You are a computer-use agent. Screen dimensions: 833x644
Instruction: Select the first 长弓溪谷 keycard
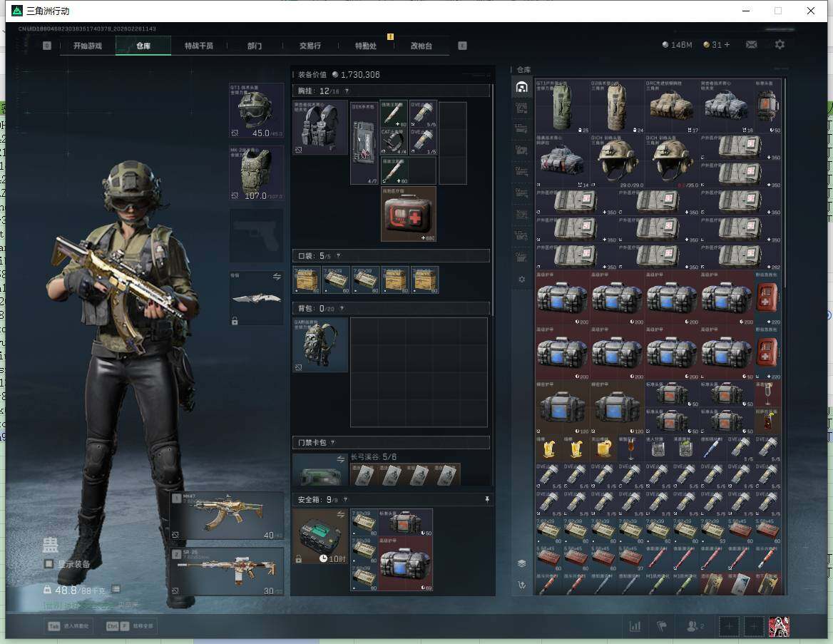coord(364,474)
